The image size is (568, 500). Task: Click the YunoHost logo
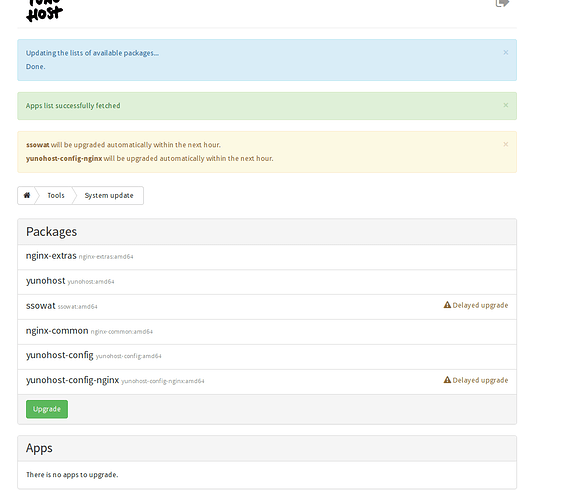[x=45, y=11]
